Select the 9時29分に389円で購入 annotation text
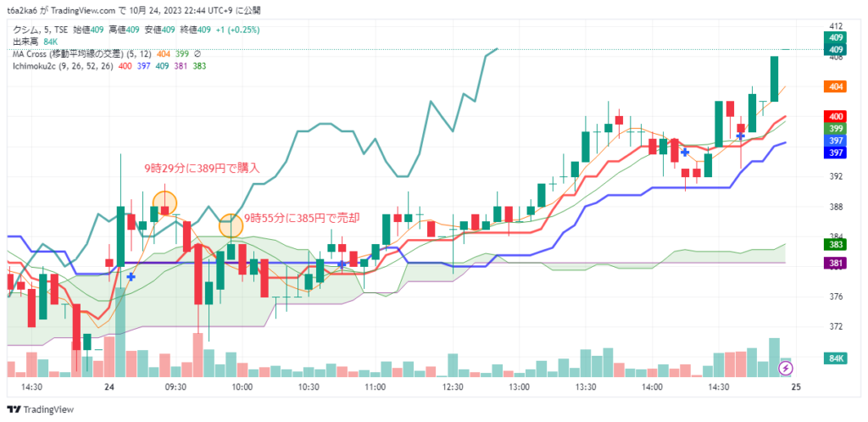 pyautogui.click(x=200, y=168)
